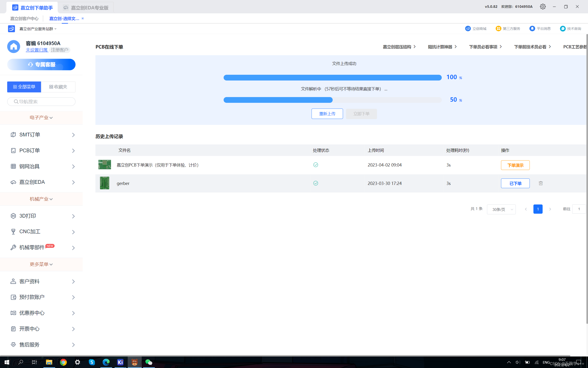
Task: Click the 专属客服 button
Action: (41, 64)
